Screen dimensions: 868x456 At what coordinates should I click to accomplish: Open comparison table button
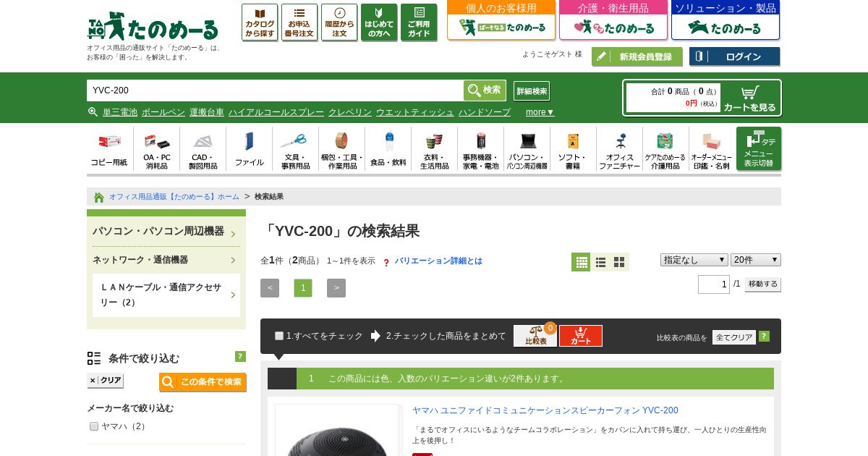[535, 336]
